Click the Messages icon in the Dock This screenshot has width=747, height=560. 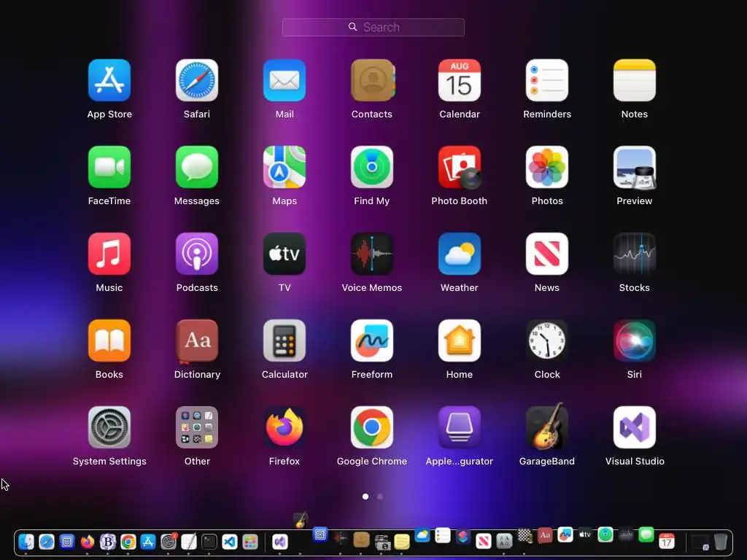(646, 534)
